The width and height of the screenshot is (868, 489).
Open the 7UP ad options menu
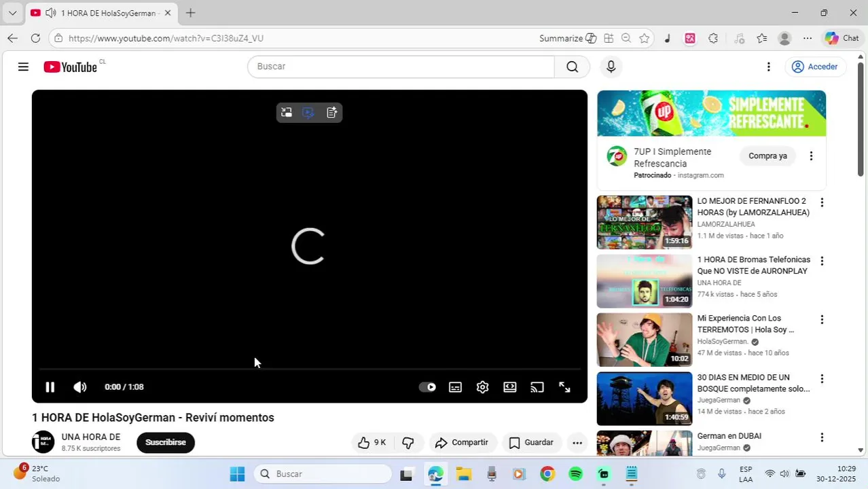(x=811, y=156)
